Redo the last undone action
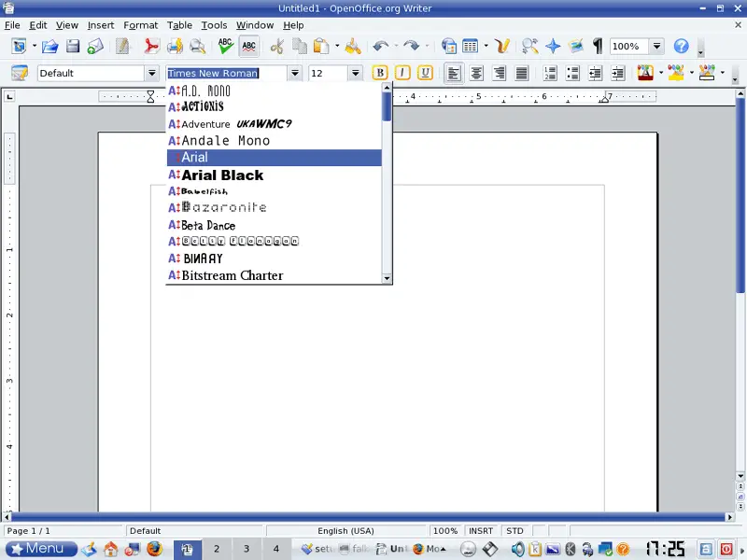Viewport: 747px width, 560px height. [411, 46]
